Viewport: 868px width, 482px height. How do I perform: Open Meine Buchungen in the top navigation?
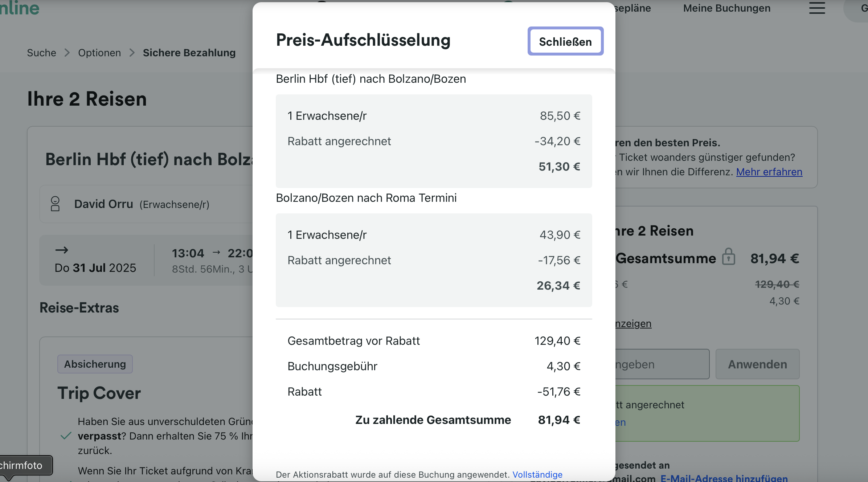[726, 8]
